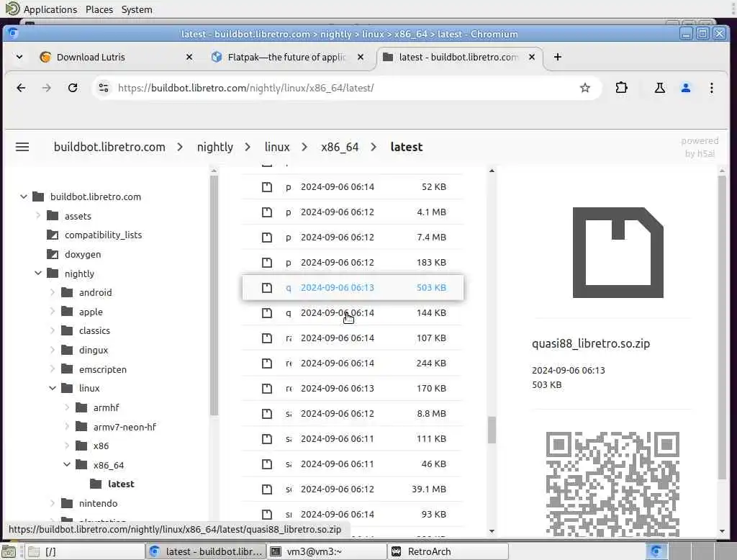Expand the armhf folder in tree
This screenshot has width=737, height=560.
67,407
